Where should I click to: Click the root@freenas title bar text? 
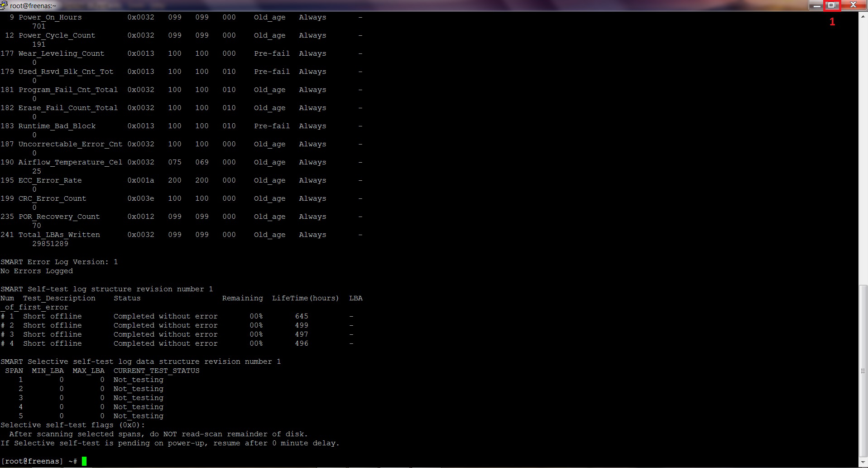pos(33,6)
